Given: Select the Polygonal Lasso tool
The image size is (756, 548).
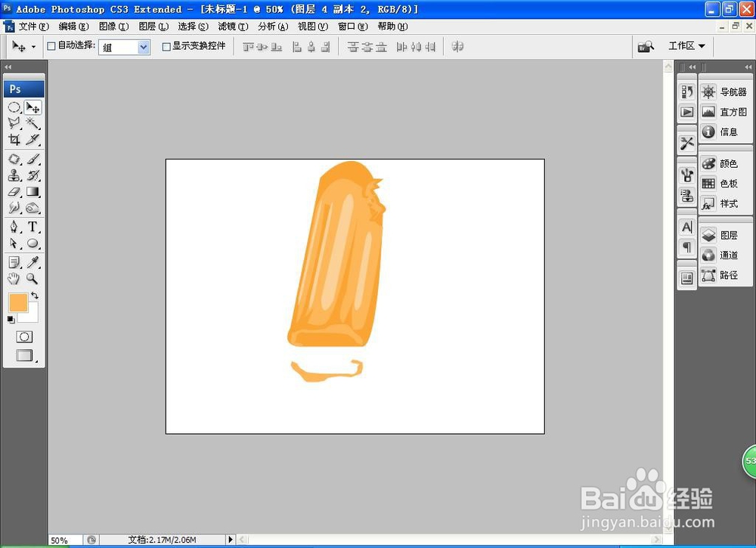Looking at the screenshot, I should pos(14,123).
